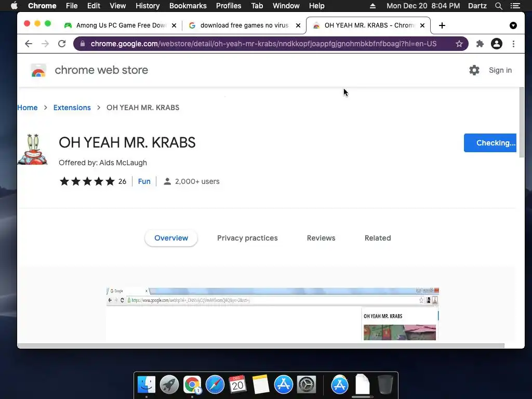This screenshot has height=399, width=532.
Task: Open the Related tab
Action: coord(378,238)
